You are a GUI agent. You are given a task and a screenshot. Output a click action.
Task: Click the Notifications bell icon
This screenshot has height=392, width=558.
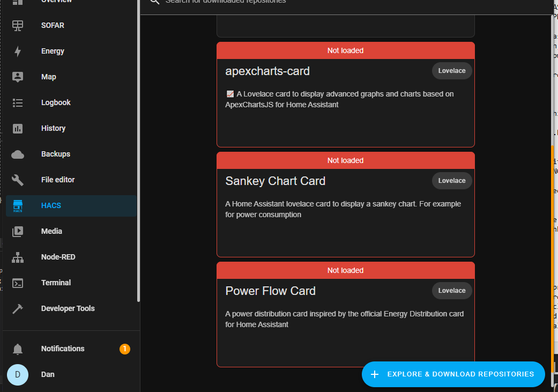click(x=18, y=349)
